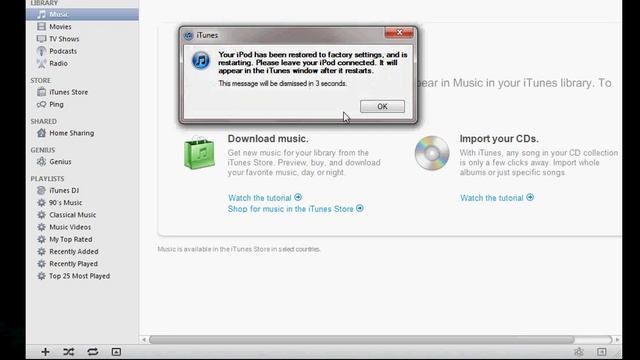Show or hide the artwork viewer
640x360 pixels.
pos(116,352)
